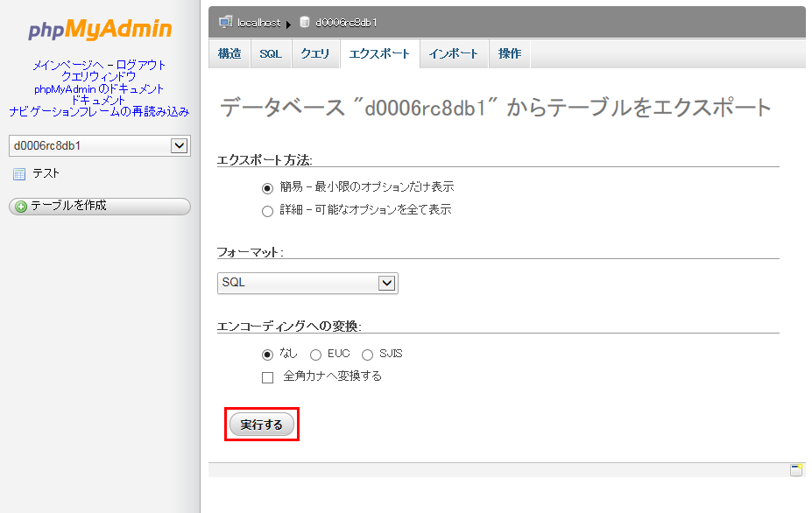Switch to the インポート tab

pyautogui.click(x=454, y=53)
